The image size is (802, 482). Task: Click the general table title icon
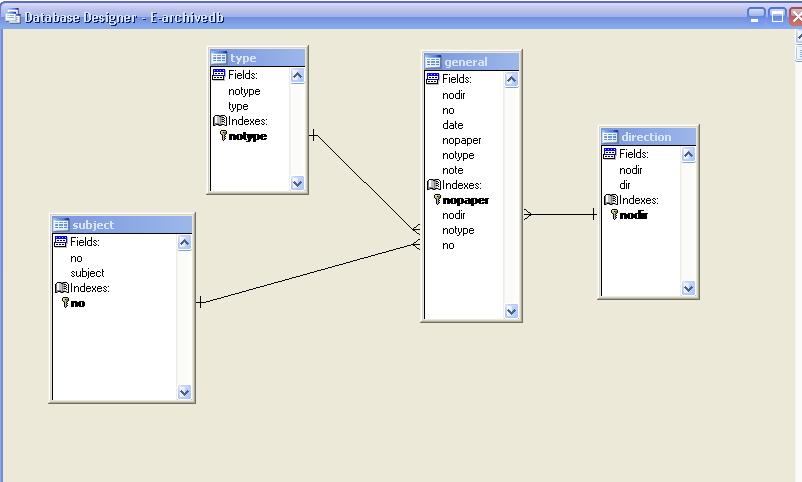pyautogui.click(x=432, y=62)
